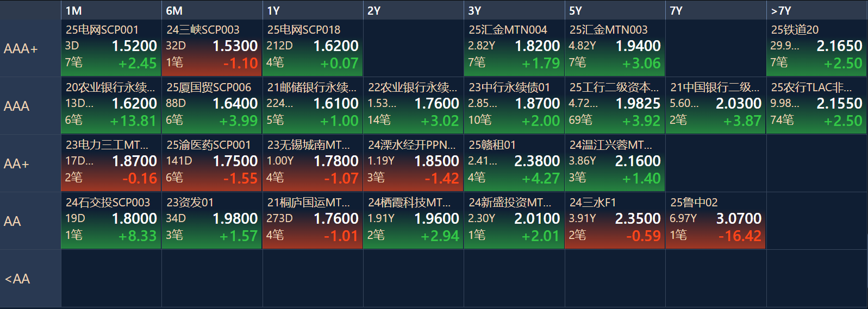Open the 25汇金MTN004 bond tile
868x309 pixels.
(514, 47)
